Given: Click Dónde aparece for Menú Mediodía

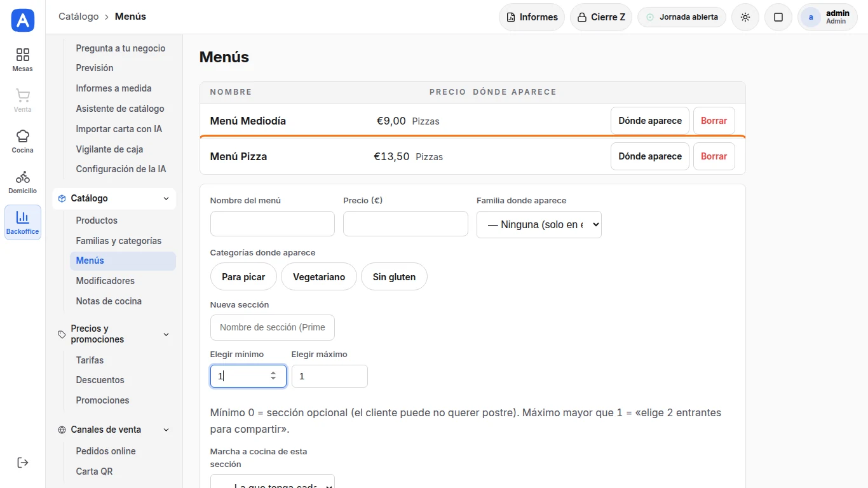Looking at the screenshot, I should 650,121.
